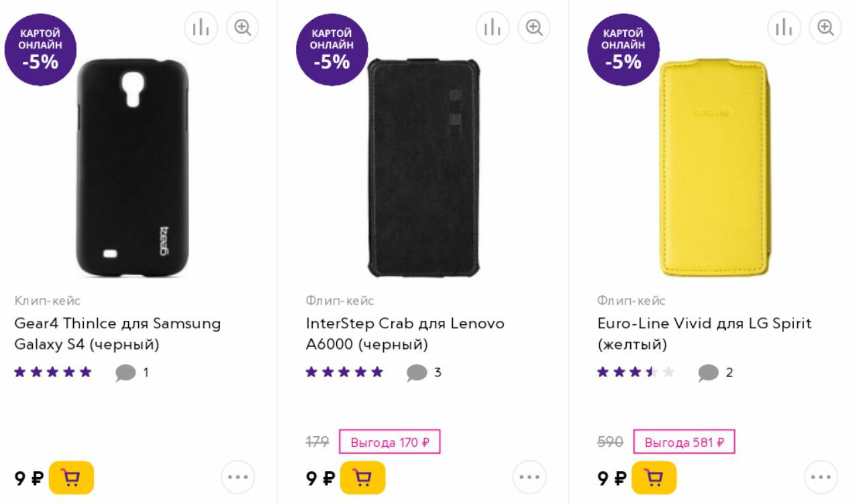This screenshot has height=504, width=859.
Task: Expand more options for InterStep Crab
Action: click(x=529, y=478)
